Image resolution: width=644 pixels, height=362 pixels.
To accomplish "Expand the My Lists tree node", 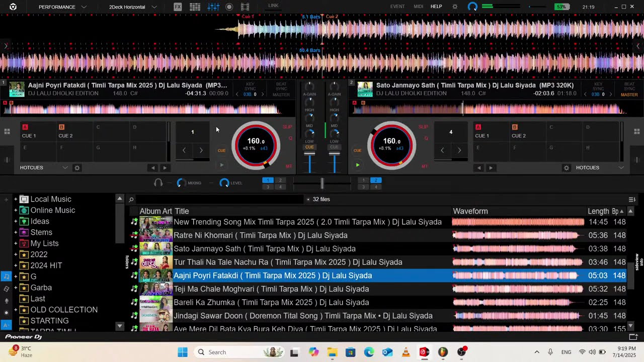I will click(16, 244).
